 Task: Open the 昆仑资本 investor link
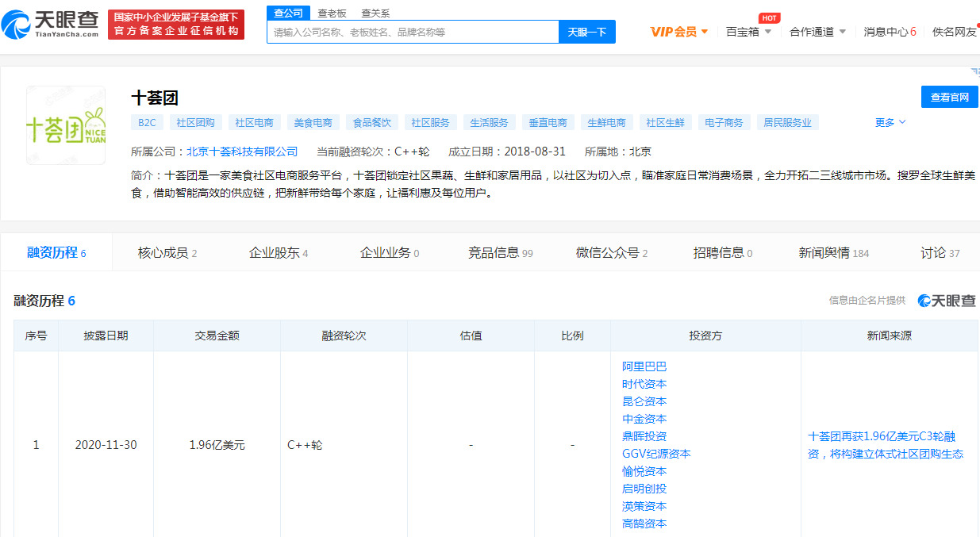point(644,401)
